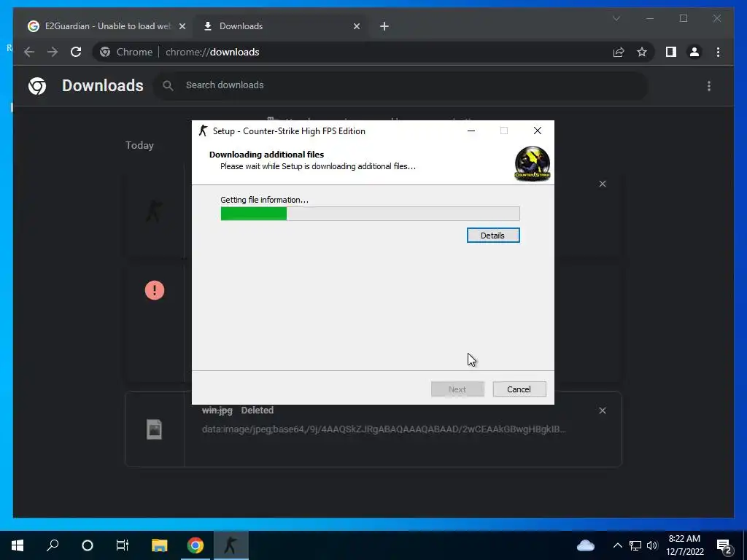The image size is (747, 560).
Task: Close the Setup dialog window
Action: (538, 131)
